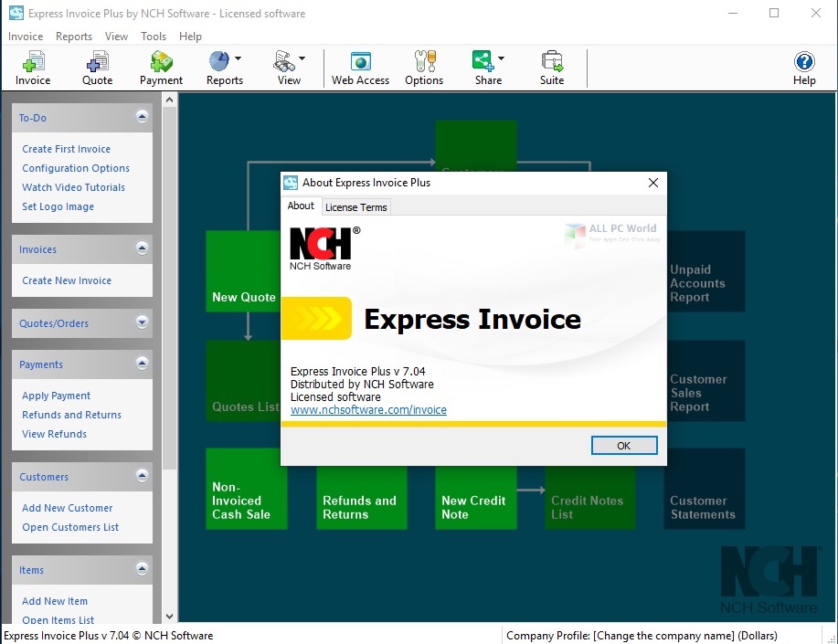Open the Quote toolbar icon
The width and height of the screenshot is (838, 644).
(97, 62)
